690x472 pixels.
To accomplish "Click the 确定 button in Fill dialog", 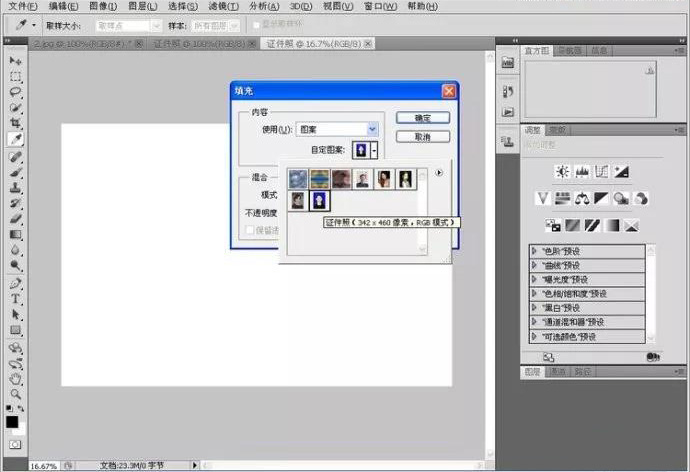I will pyautogui.click(x=422, y=117).
